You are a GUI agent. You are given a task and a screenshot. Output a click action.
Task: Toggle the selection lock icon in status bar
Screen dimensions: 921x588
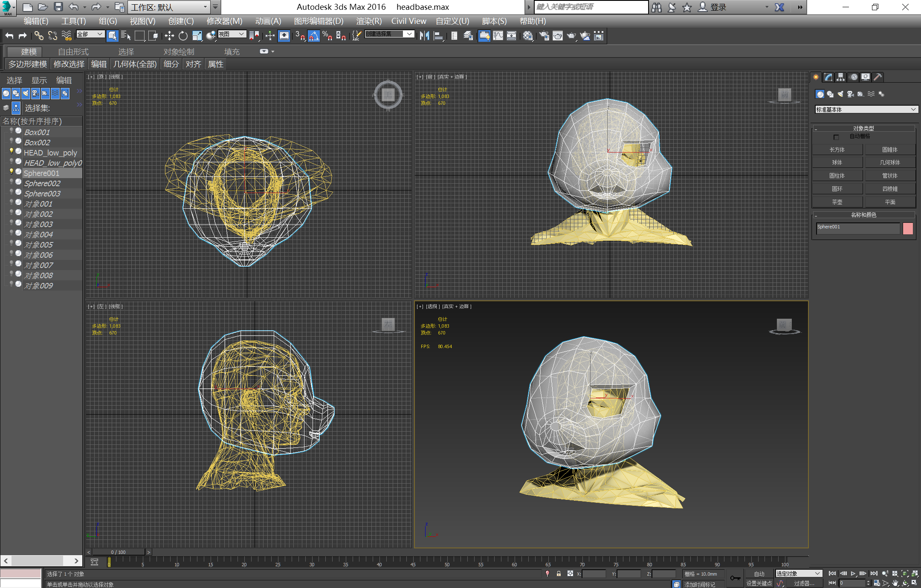coord(559,574)
